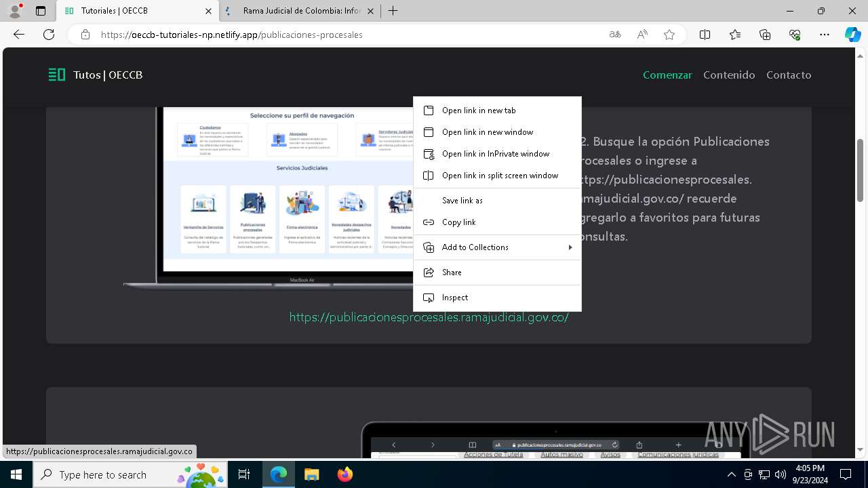The width and height of the screenshot is (868, 488).
Task: Open the Favorites list icon
Action: (735, 35)
